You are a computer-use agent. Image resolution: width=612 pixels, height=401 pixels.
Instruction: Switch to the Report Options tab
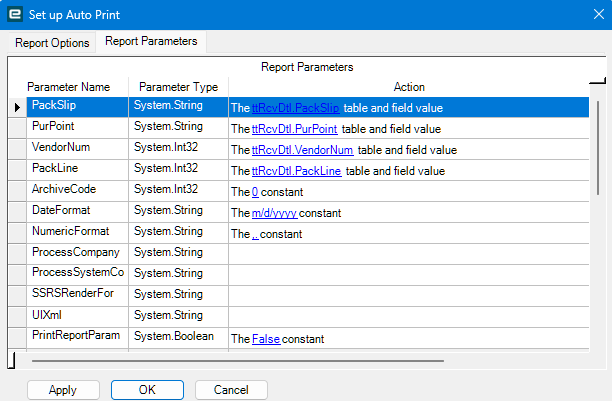[52, 43]
